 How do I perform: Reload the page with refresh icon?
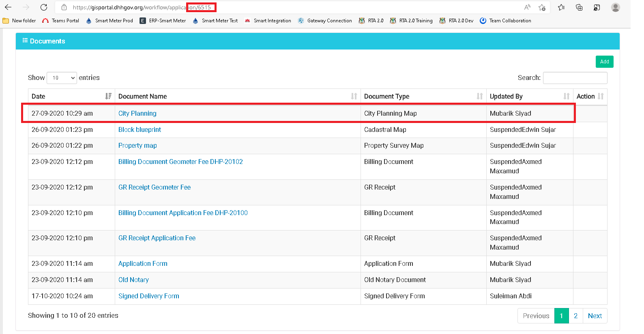(44, 7)
